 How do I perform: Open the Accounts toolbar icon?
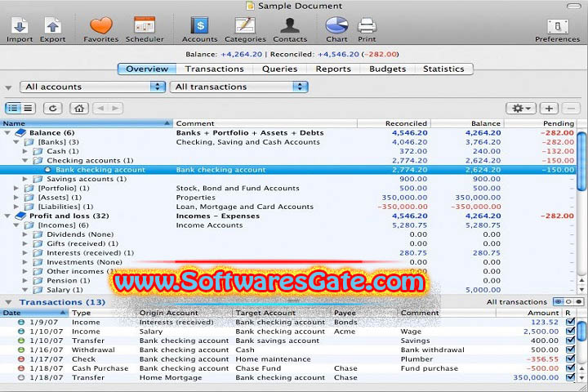click(x=200, y=29)
